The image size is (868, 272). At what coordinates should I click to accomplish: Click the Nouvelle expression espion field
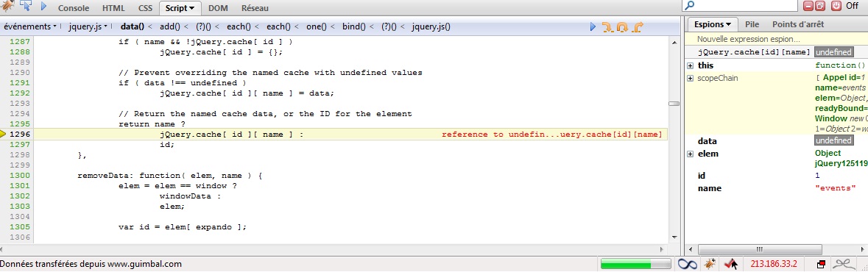pos(777,39)
